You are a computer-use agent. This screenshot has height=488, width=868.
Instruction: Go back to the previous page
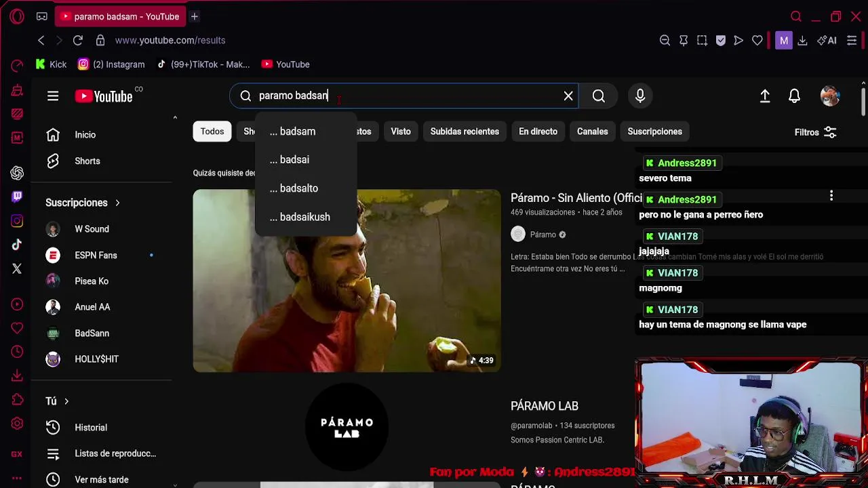[x=41, y=41]
